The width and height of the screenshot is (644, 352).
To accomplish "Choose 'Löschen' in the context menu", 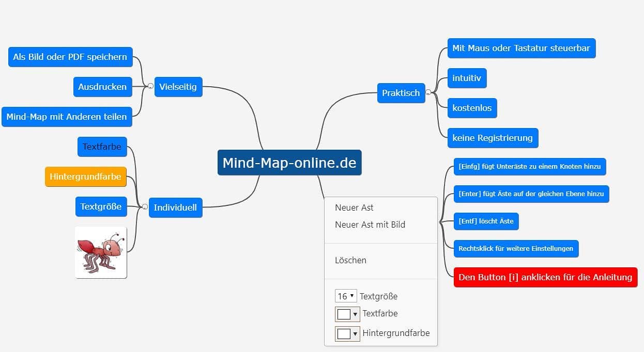I will (x=350, y=260).
